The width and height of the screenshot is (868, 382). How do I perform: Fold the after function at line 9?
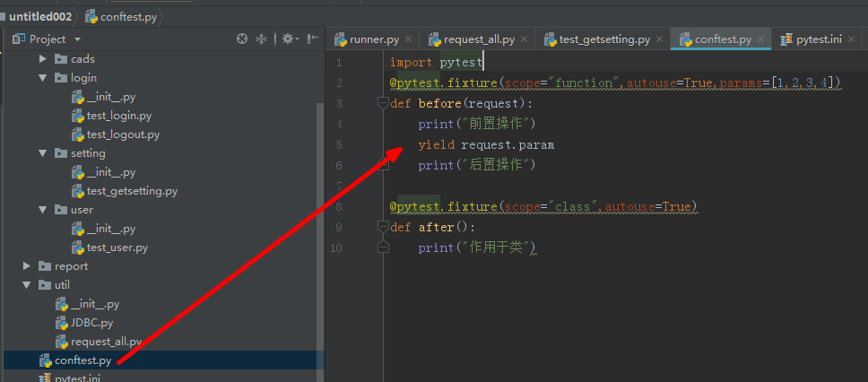tap(383, 227)
